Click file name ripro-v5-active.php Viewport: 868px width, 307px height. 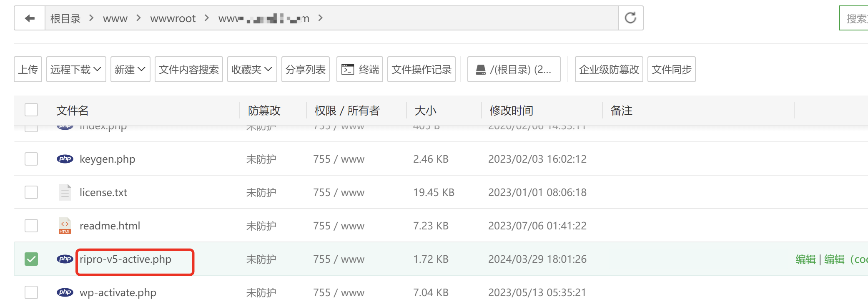pyautogui.click(x=125, y=259)
